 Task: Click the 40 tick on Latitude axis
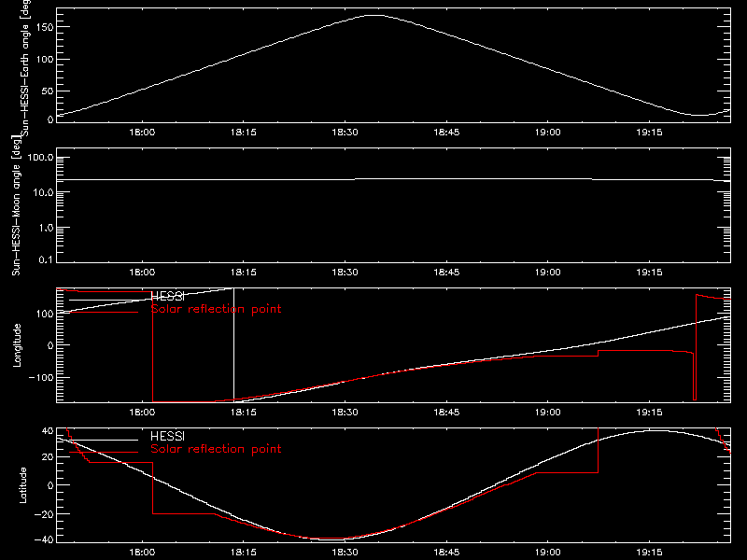[x=48, y=431]
